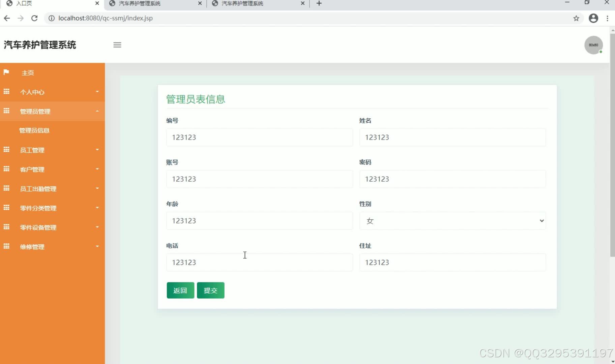Open the browser profile icon

point(593,18)
